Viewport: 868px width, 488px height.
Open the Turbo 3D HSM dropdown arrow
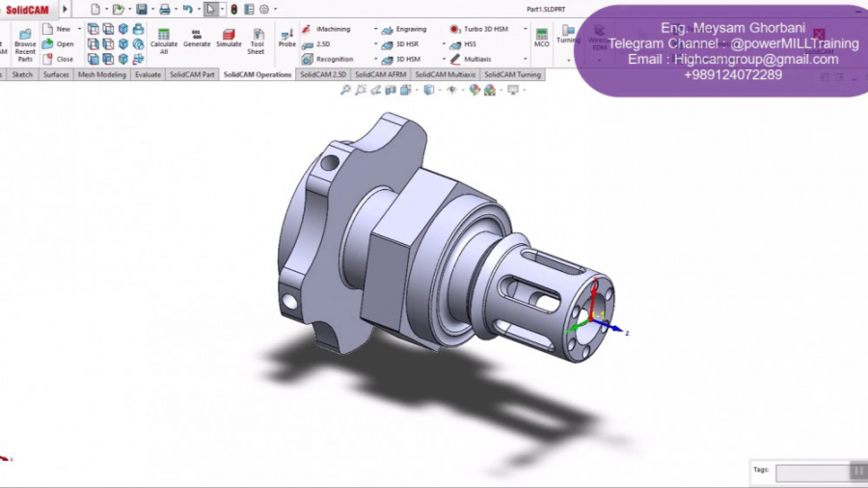[525, 29]
